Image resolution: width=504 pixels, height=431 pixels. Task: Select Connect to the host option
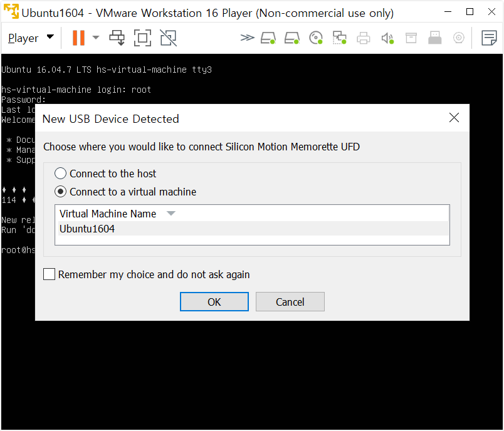click(x=105, y=174)
